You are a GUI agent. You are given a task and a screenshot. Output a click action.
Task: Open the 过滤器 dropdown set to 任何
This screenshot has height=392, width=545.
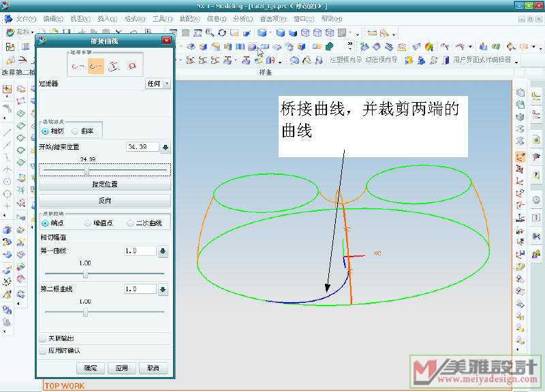point(158,84)
